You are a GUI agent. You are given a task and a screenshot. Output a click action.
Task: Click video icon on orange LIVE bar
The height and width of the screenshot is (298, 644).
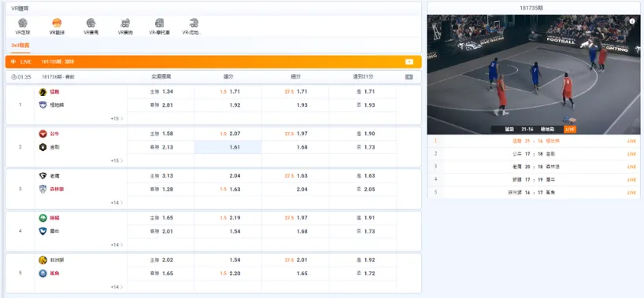409,61
